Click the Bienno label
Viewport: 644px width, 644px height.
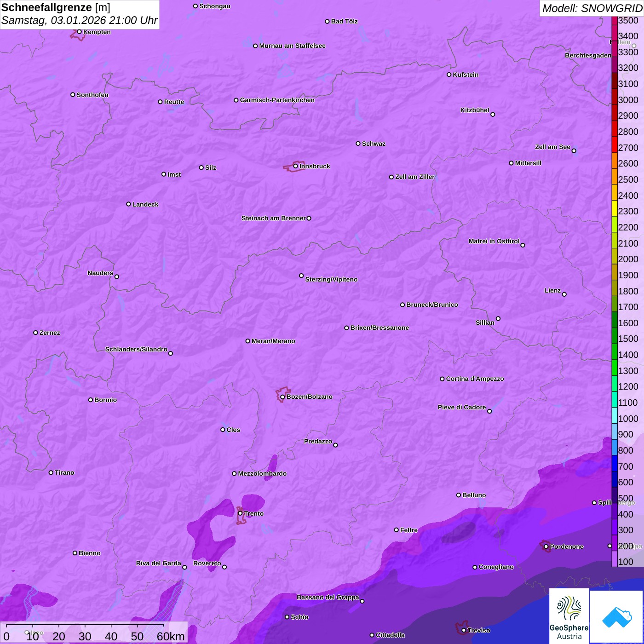[89, 553]
